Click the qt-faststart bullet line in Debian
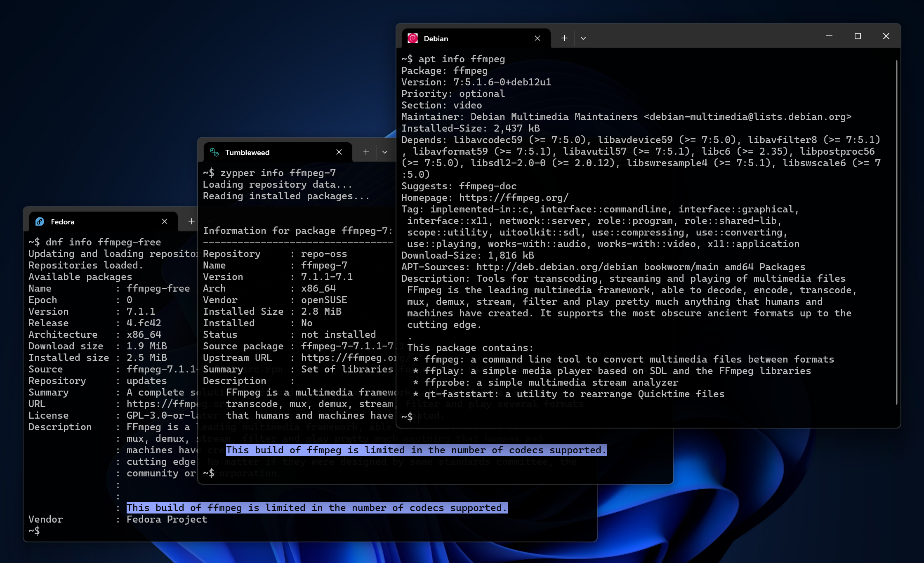The width and height of the screenshot is (924, 563). click(568, 394)
